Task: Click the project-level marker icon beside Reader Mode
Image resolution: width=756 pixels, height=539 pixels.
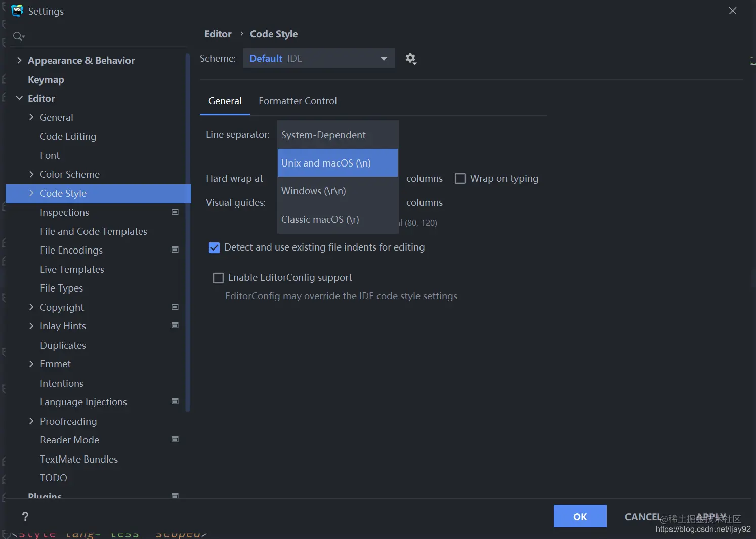Action: 175,440
